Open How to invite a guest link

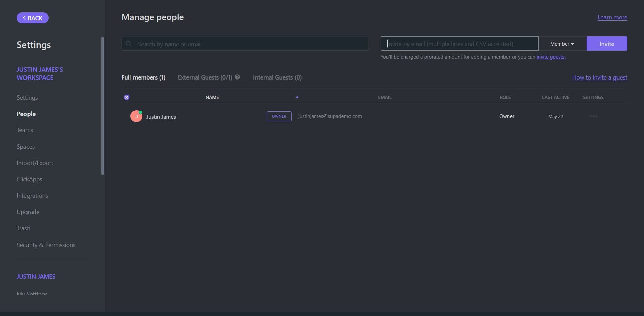[x=599, y=77]
